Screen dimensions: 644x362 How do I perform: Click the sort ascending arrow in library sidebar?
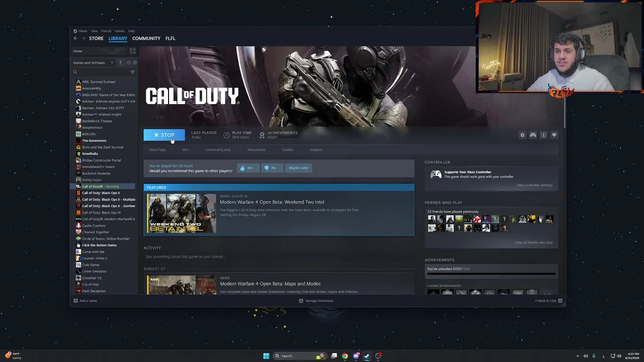(x=120, y=63)
